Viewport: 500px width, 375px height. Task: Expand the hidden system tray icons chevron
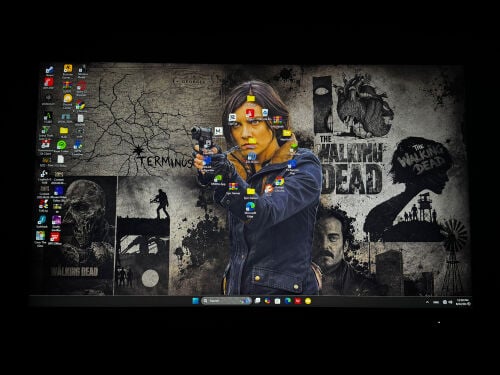point(427,302)
